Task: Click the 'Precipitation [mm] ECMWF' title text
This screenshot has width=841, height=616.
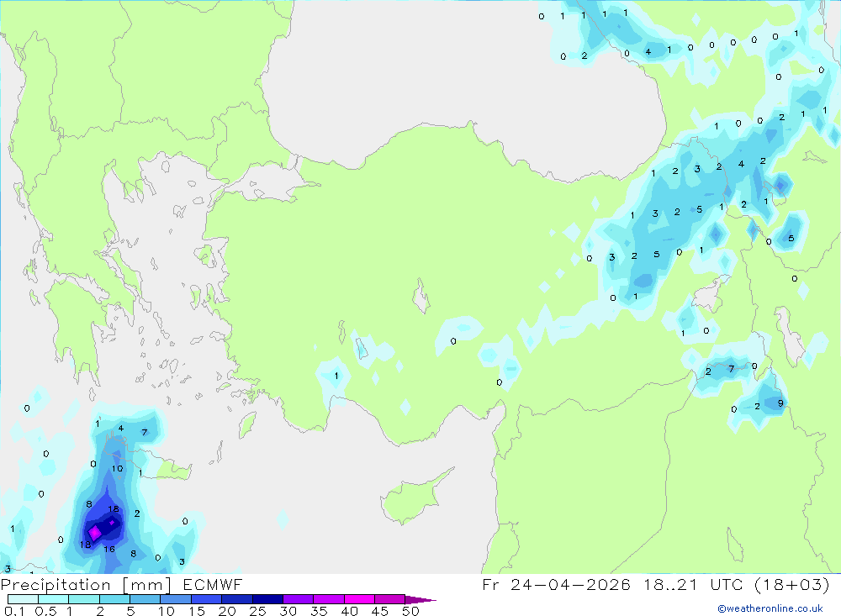Action: [x=122, y=584]
